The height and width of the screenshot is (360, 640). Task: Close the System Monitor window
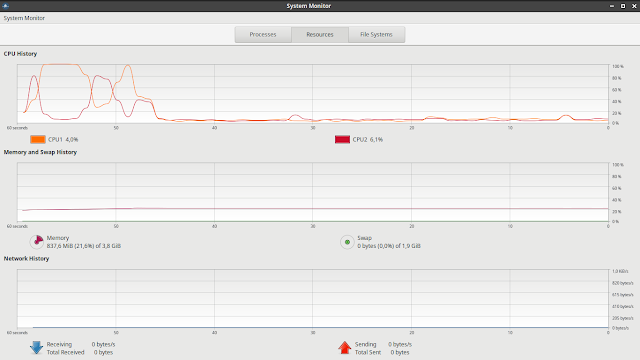(x=634, y=6)
